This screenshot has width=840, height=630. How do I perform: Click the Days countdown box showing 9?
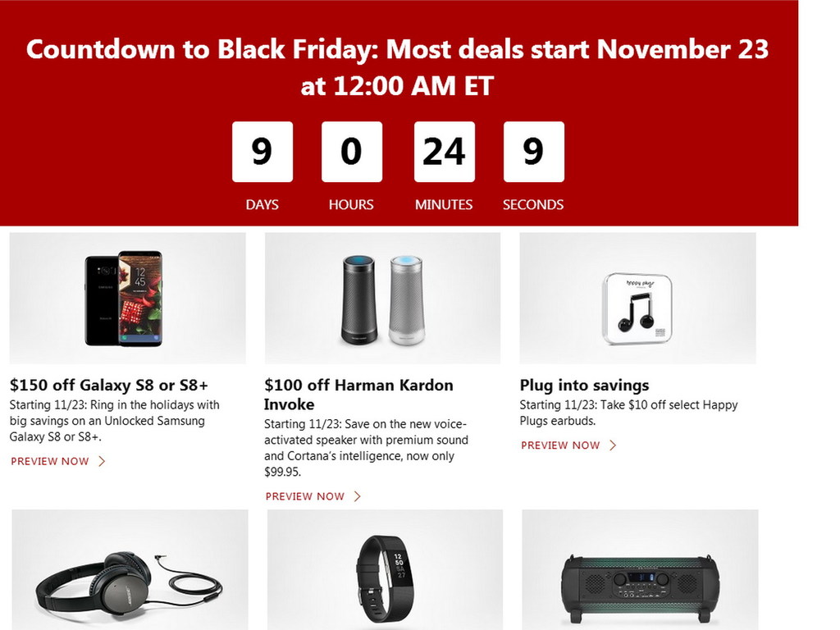click(262, 152)
